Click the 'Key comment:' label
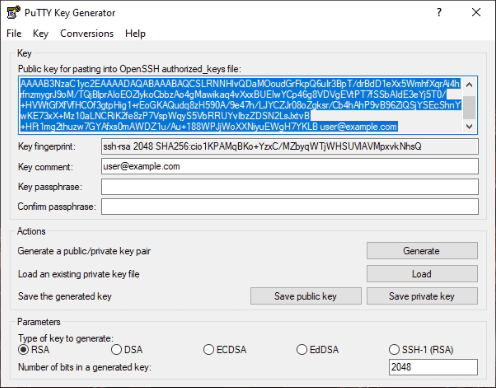496x388 pixels. click(x=45, y=167)
